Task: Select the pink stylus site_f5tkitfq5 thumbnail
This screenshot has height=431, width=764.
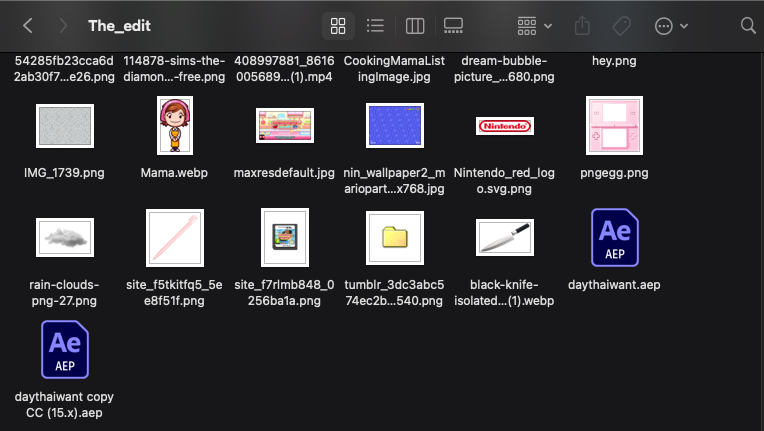Action: (175, 238)
